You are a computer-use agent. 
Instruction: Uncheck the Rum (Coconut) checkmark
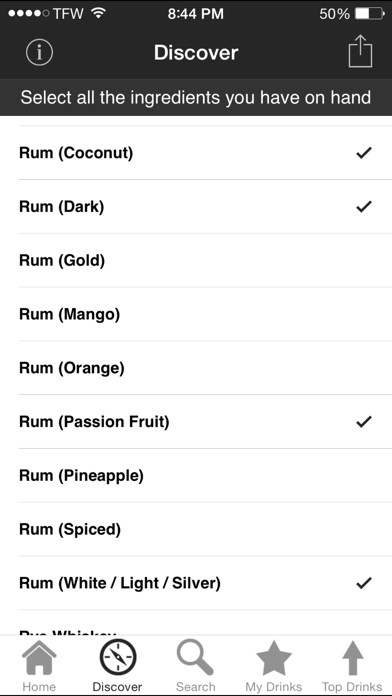click(x=364, y=153)
